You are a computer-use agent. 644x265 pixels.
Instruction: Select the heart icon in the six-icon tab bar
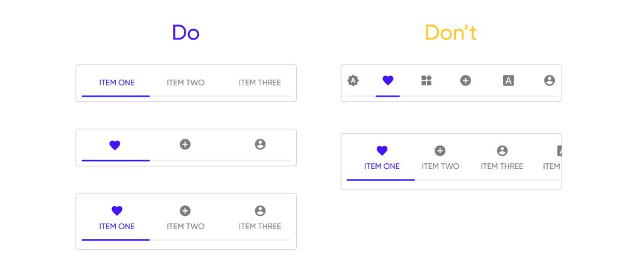pos(388,80)
